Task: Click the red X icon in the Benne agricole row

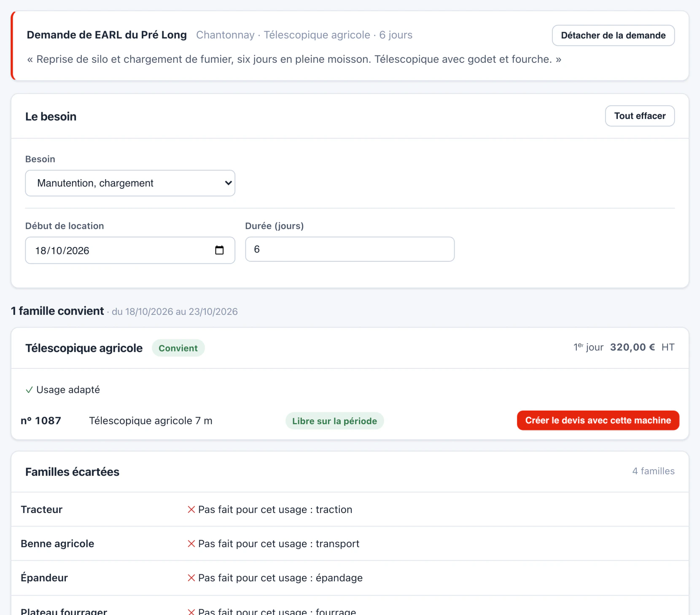Action: [191, 544]
